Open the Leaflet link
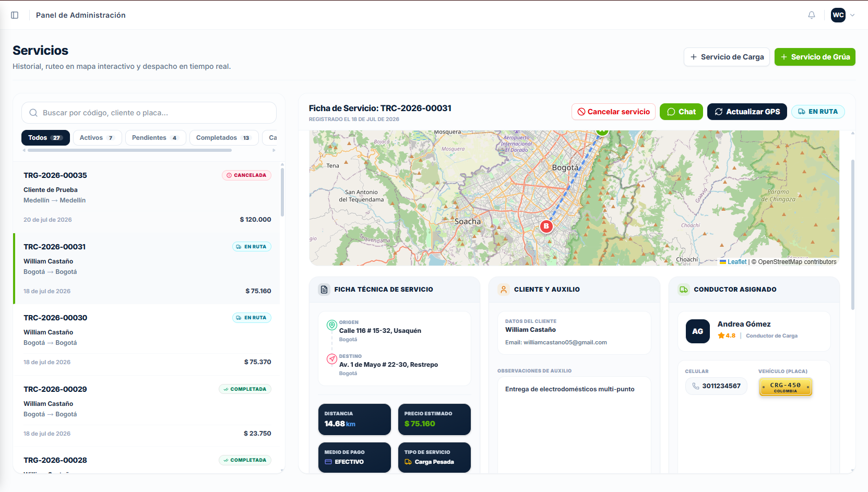The height and width of the screenshot is (492, 868). pyautogui.click(x=737, y=262)
